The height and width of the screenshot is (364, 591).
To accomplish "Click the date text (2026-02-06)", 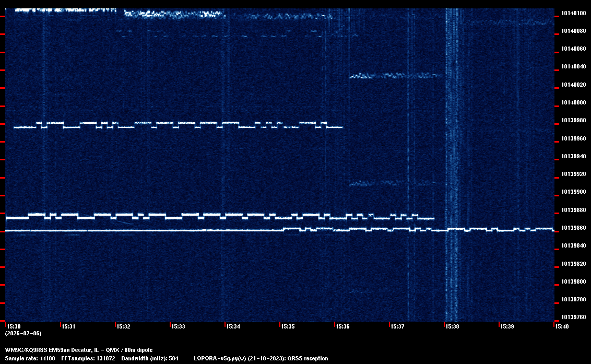I will point(23,333).
